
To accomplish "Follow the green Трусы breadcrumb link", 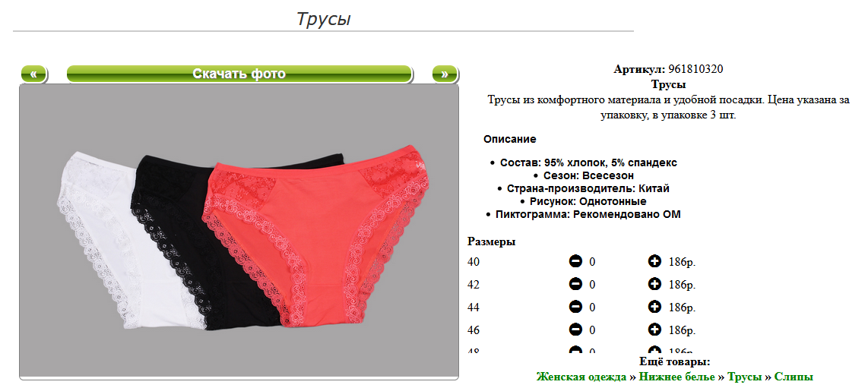I will click(745, 377).
